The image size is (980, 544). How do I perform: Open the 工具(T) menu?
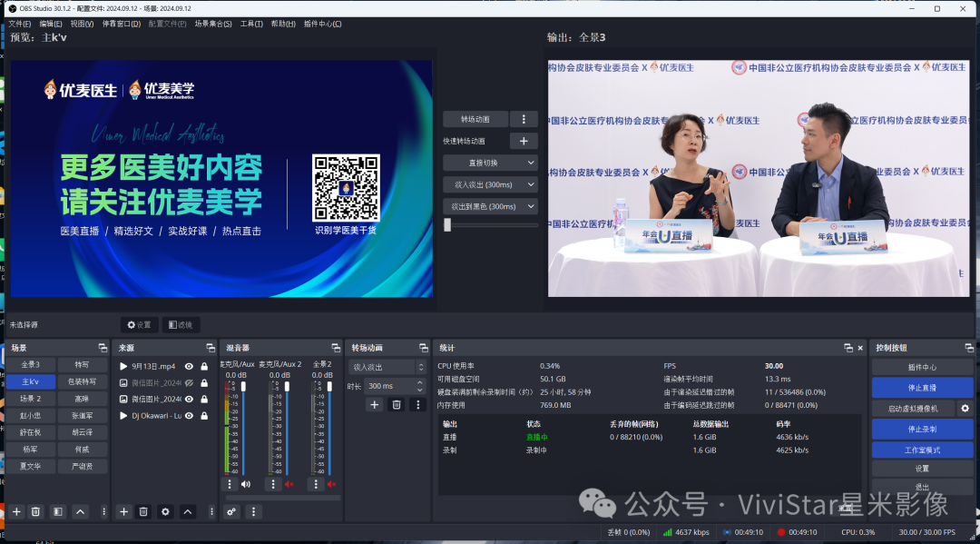click(251, 24)
